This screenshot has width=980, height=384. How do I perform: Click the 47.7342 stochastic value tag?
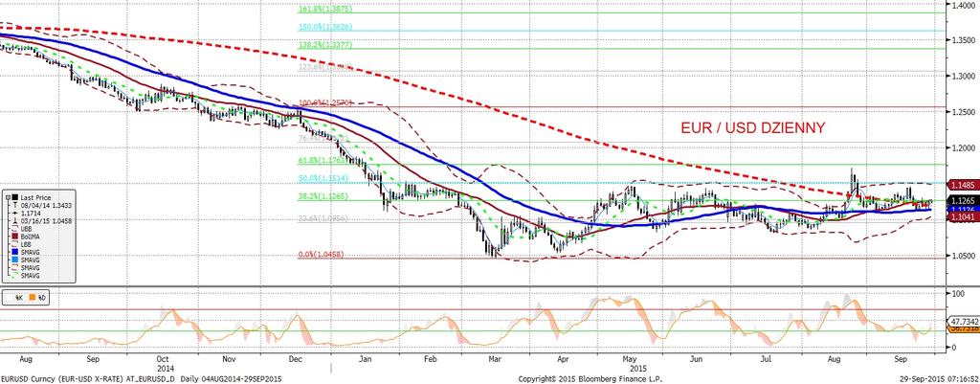coord(965,320)
